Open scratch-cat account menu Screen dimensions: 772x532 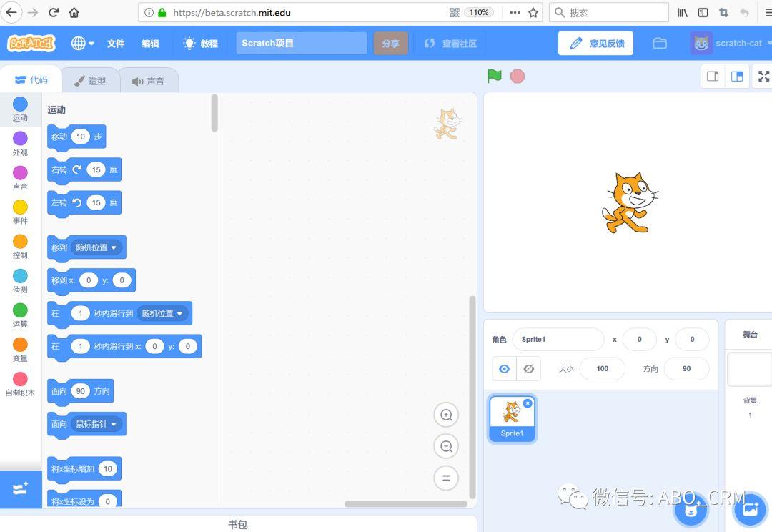[730, 44]
